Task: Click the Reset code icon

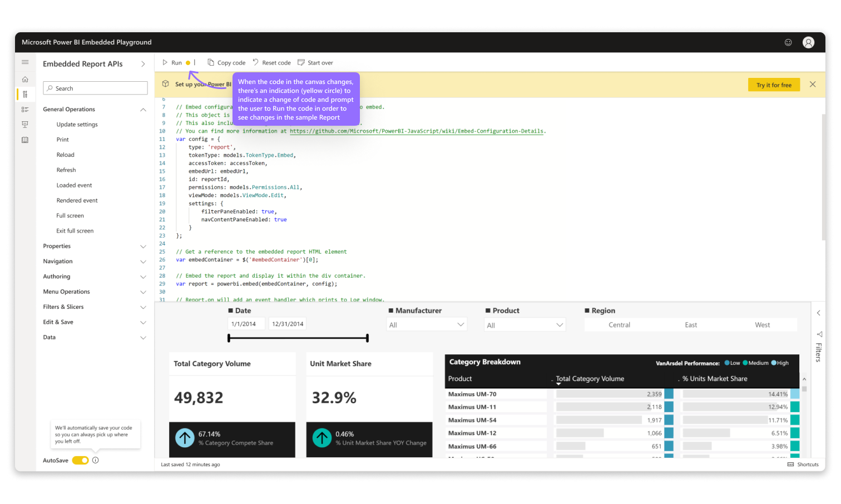Action: (x=256, y=62)
